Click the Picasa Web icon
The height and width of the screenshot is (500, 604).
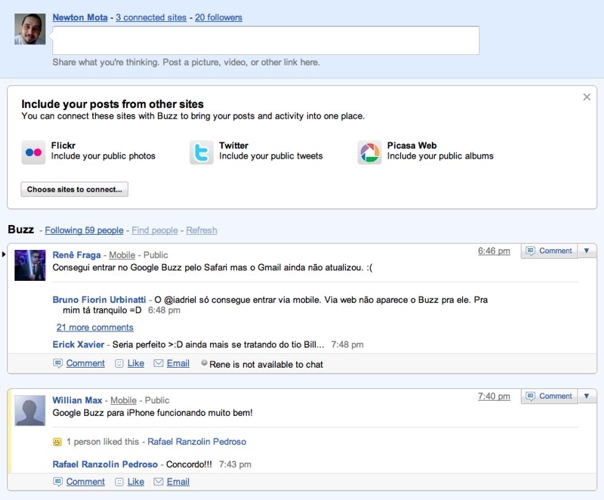point(369,153)
